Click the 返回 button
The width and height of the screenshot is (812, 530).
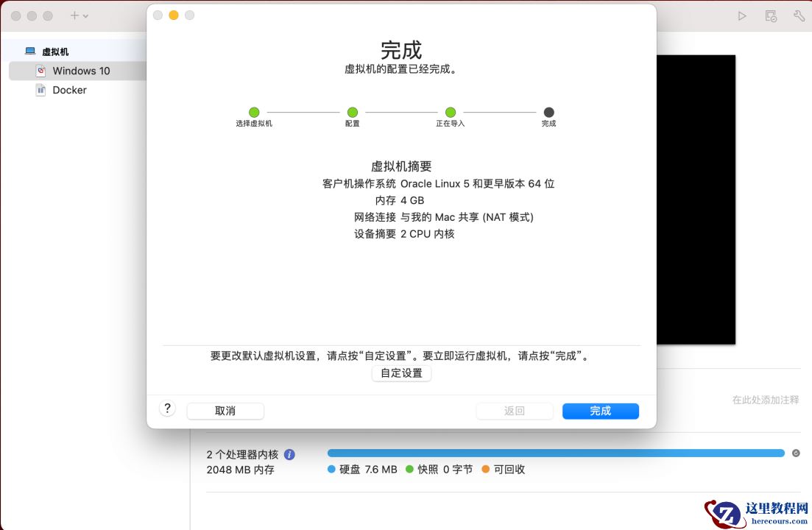pos(515,411)
